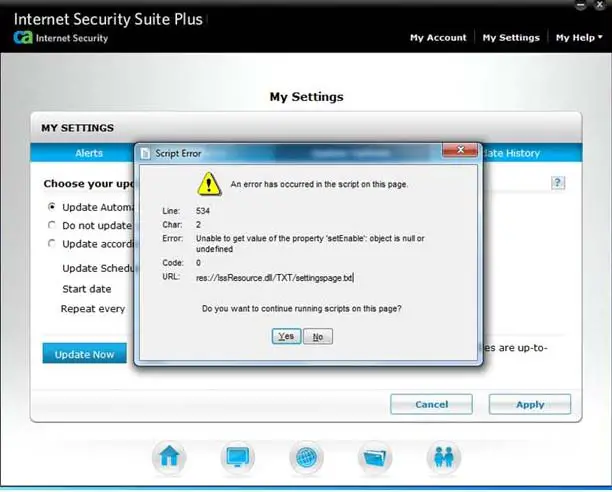The image size is (612, 492).
Task: Minimize the Internet Security Suite window
Action: coord(580,5)
